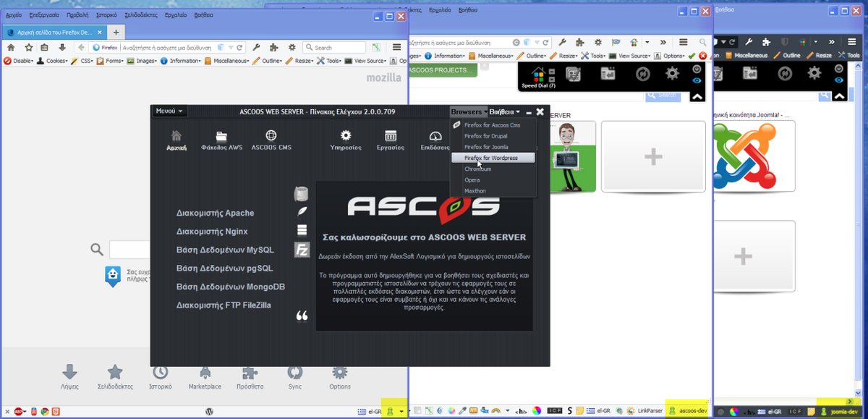Click Speed Dial settings gear in middle window
Image resolution: width=868 pixels, height=419 pixels.
point(672,73)
